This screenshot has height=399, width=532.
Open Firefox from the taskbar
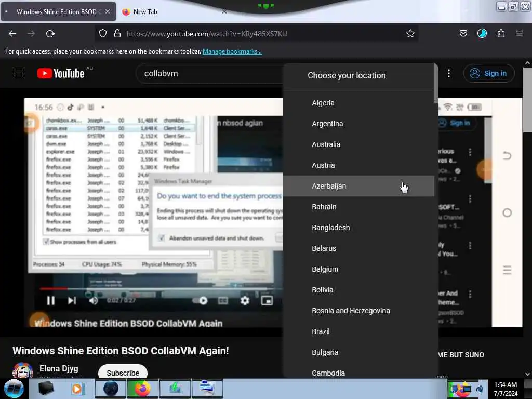point(142,389)
